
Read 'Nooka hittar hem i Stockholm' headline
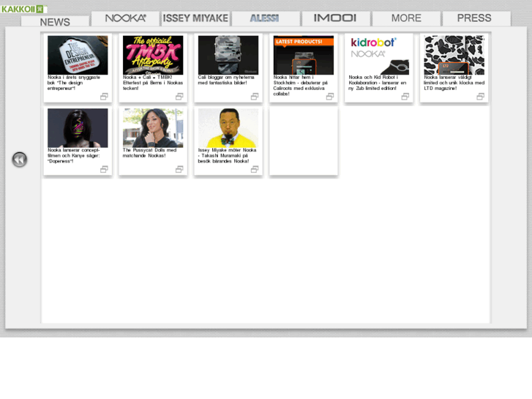(x=301, y=86)
